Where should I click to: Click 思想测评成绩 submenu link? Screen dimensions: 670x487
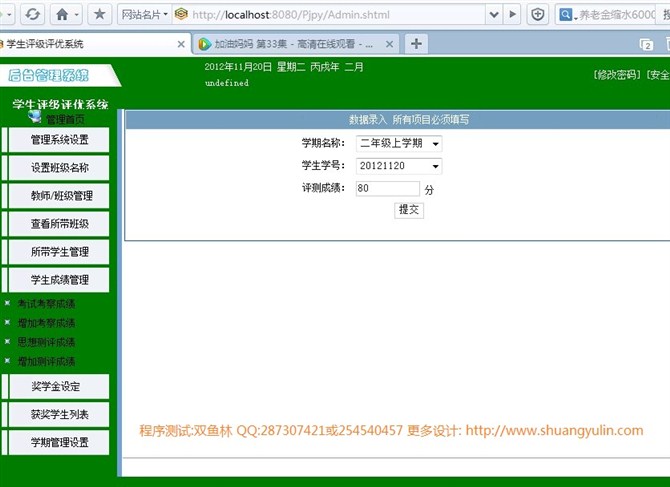tap(46, 342)
